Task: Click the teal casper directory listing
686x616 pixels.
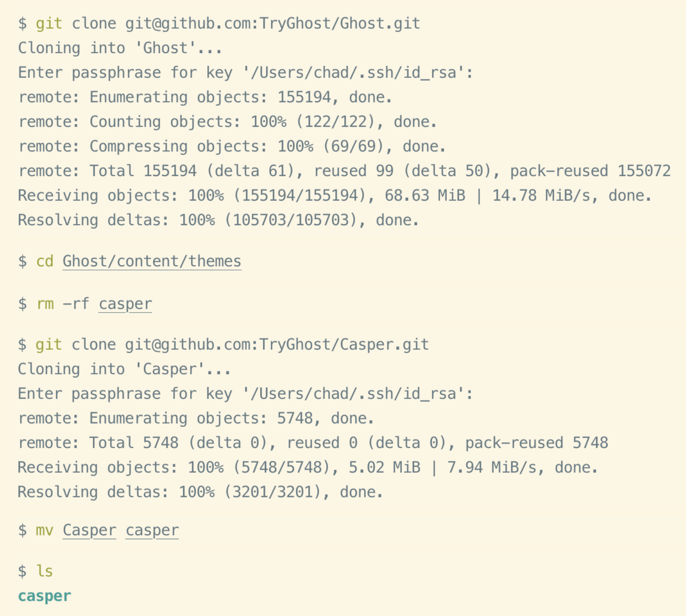Action: (45, 596)
